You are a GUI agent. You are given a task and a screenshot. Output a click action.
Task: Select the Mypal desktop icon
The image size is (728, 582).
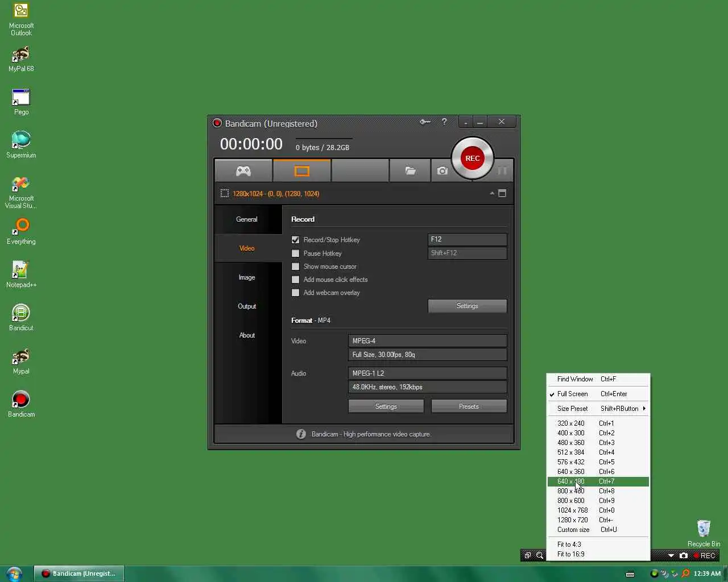click(x=21, y=361)
